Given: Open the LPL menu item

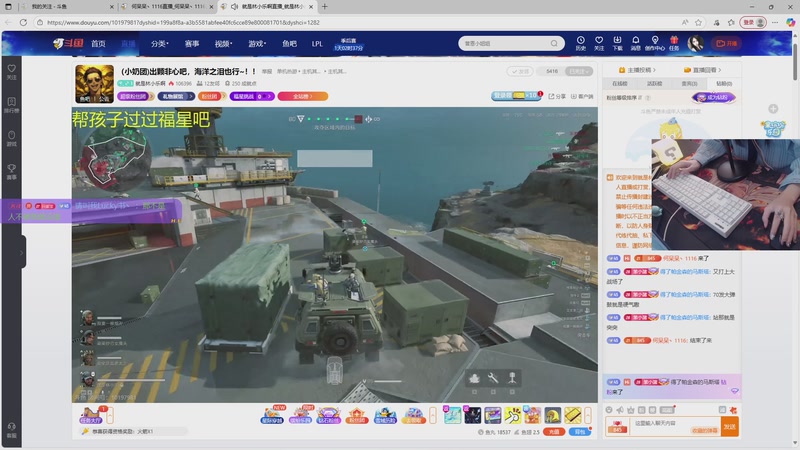Looking at the screenshot, I should point(317,44).
